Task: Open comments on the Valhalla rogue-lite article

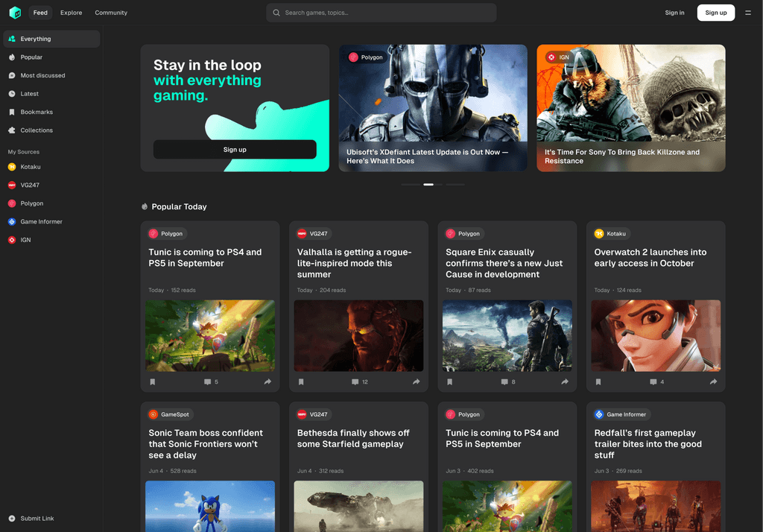Action: tap(360, 382)
